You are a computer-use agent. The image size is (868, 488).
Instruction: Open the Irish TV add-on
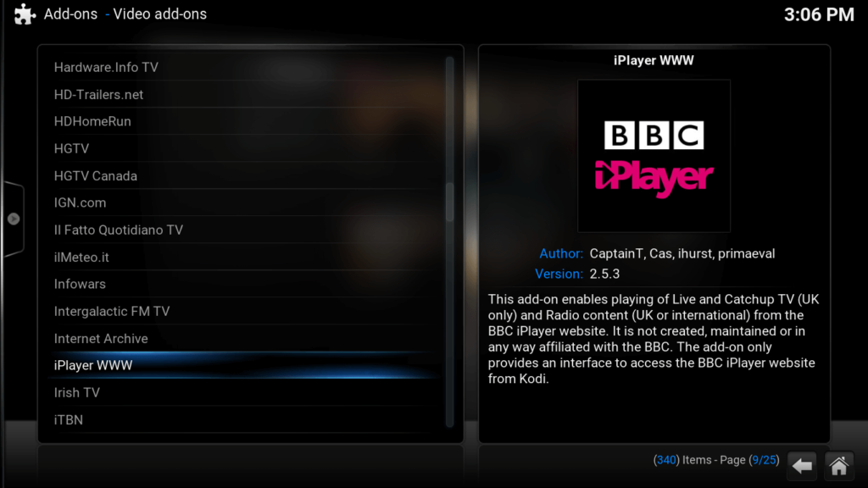76,392
